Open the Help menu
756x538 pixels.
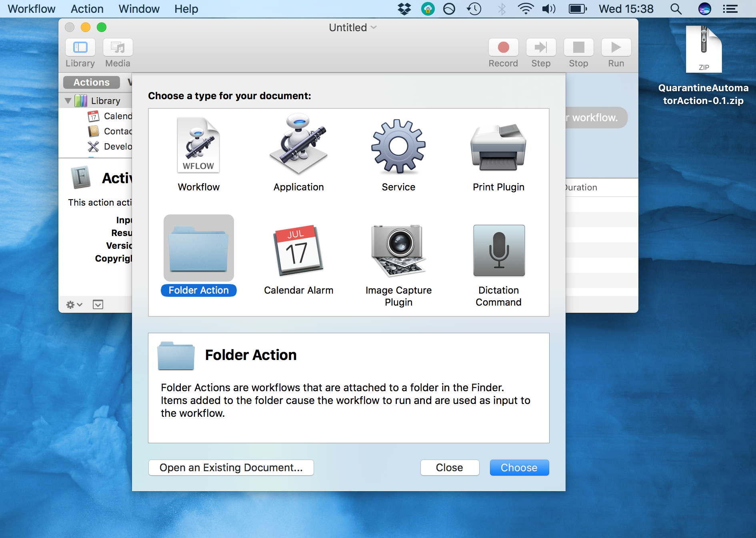(186, 9)
